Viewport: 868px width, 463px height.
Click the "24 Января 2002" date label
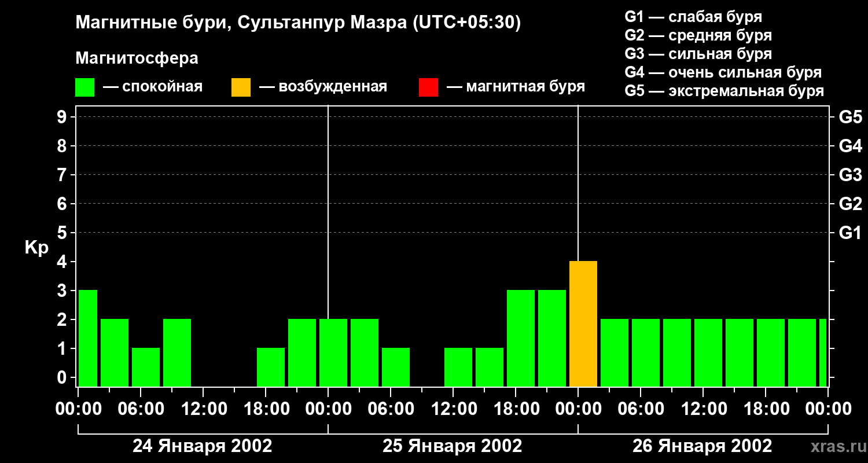pyautogui.click(x=203, y=446)
